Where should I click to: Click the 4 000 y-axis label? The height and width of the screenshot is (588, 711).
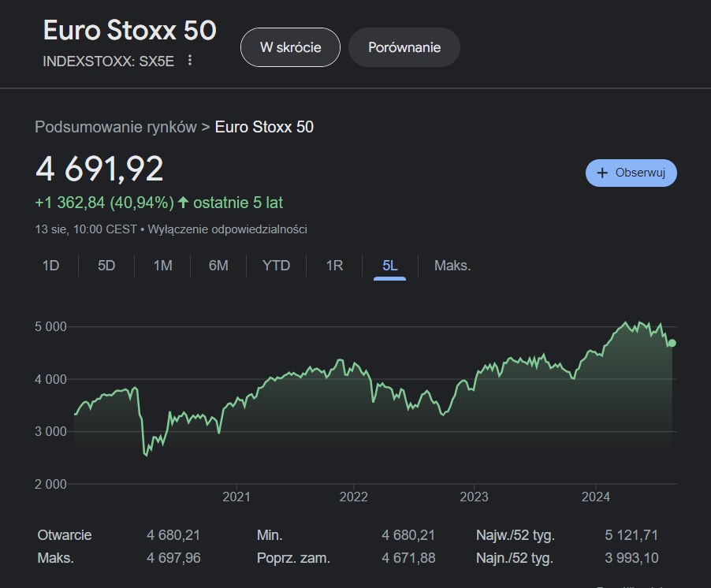[x=50, y=379]
